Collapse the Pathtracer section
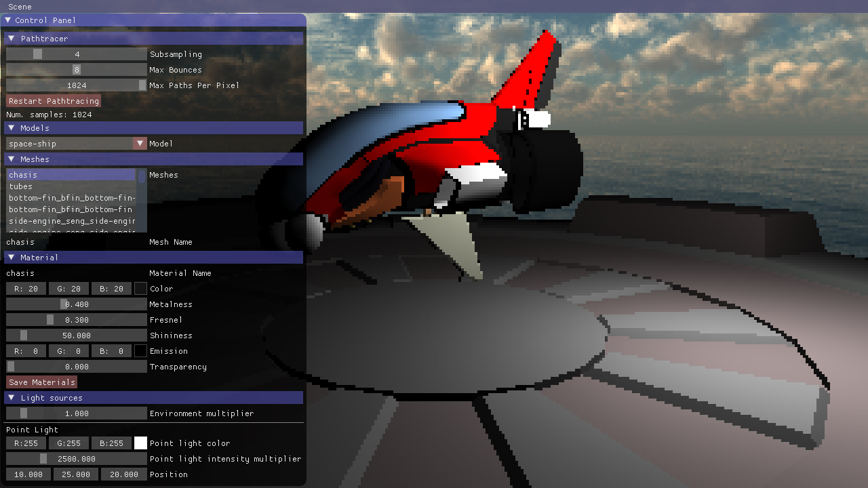 12,39
